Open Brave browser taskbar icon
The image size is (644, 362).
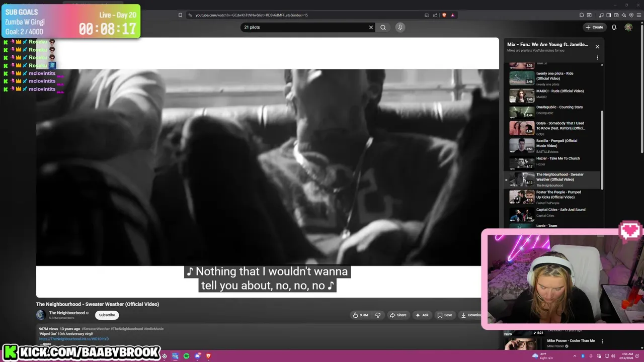click(x=208, y=356)
